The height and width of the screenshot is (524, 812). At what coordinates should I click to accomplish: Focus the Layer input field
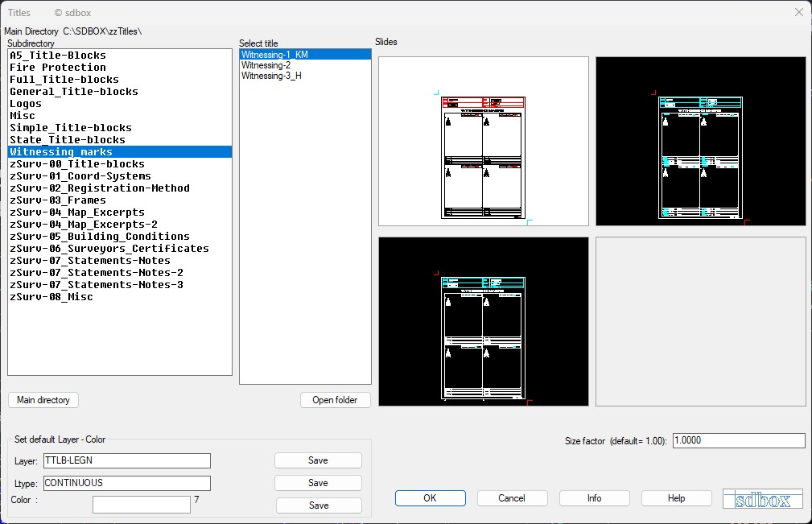coord(127,461)
